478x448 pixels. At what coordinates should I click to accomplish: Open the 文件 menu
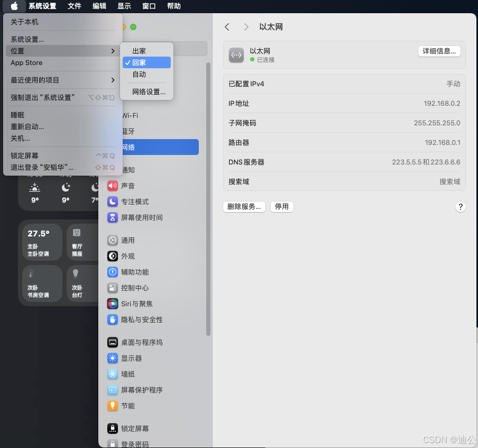click(x=75, y=6)
